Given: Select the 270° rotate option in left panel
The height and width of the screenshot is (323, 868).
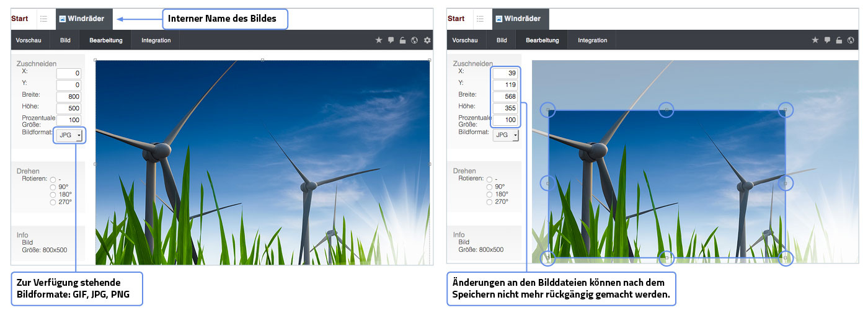Looking at the screenshot, I should pyautogui.click(x=53, y=202).
